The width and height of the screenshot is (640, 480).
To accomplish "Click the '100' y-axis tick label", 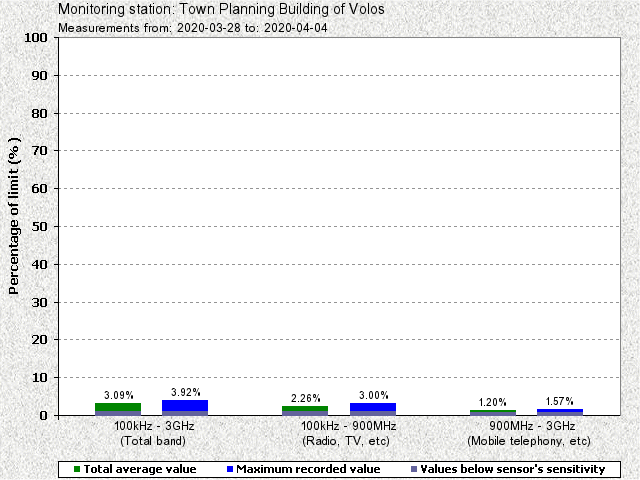I will pyautogui.click(x=36, y=38).
